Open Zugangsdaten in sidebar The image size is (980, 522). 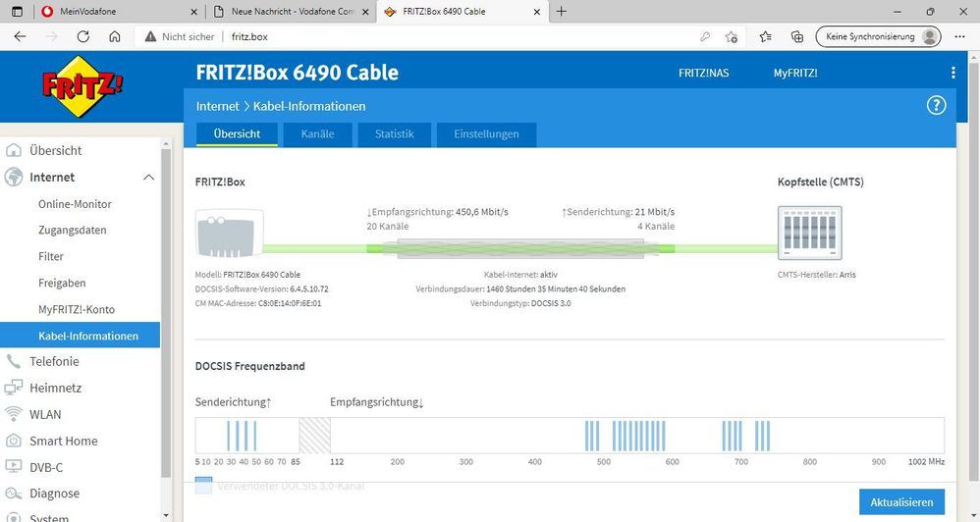coord(73,231)
